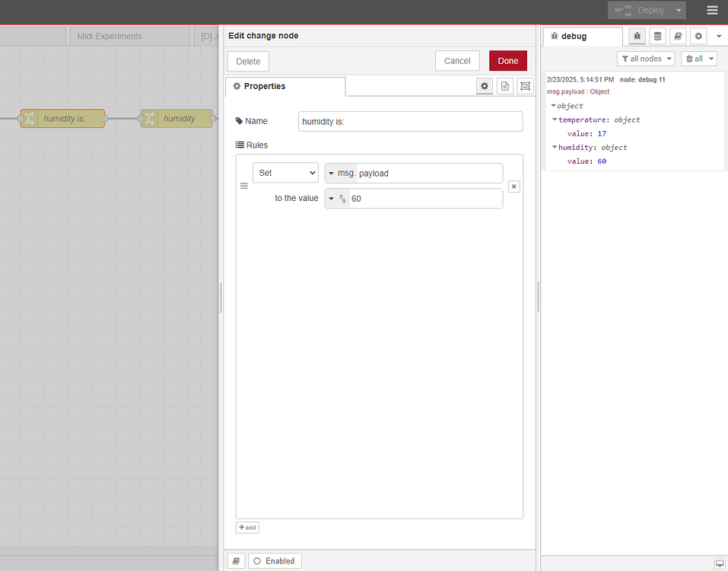Open the node description document icon
Screen dimensions: 728x571
pyautogui.click(x=504, y=86)
